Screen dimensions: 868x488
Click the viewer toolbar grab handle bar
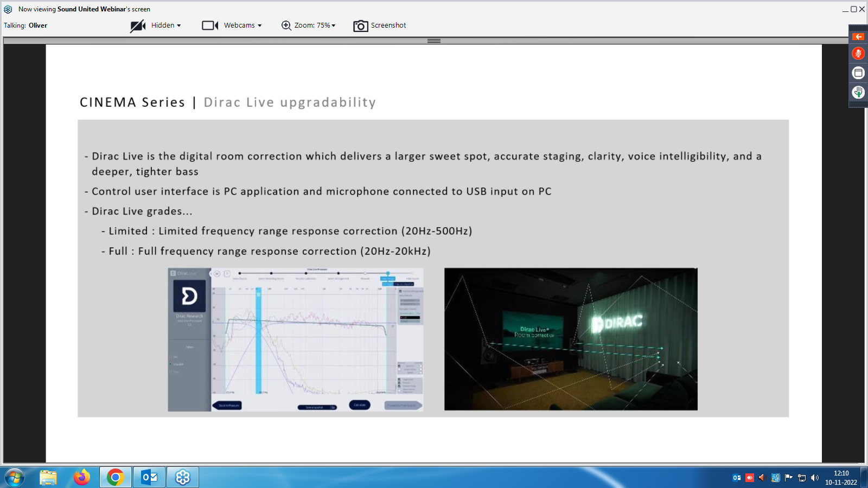(x=434, y=41)
